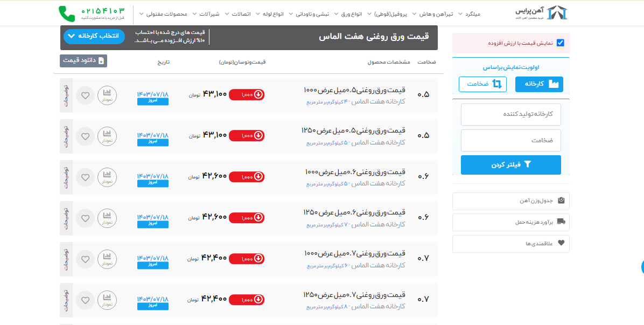
Task: Click دانلود قیمت download button
Action: point(83,61)
